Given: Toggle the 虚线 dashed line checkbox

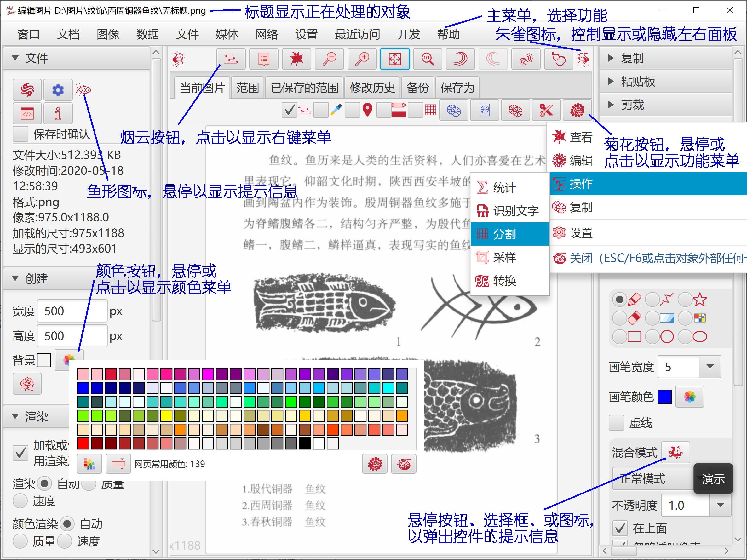Looking at the screenshot, I should click(617, 423).
